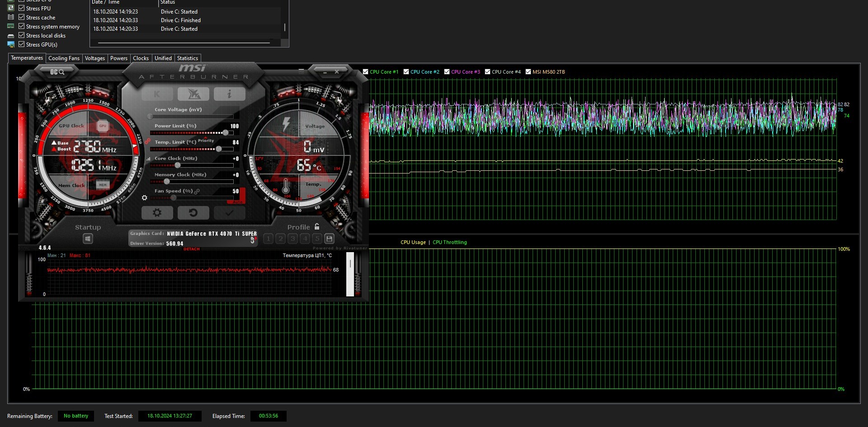Viewport: 868px width, 427px height.
Task: Switch to the Voltages tab
Action: 94,58
